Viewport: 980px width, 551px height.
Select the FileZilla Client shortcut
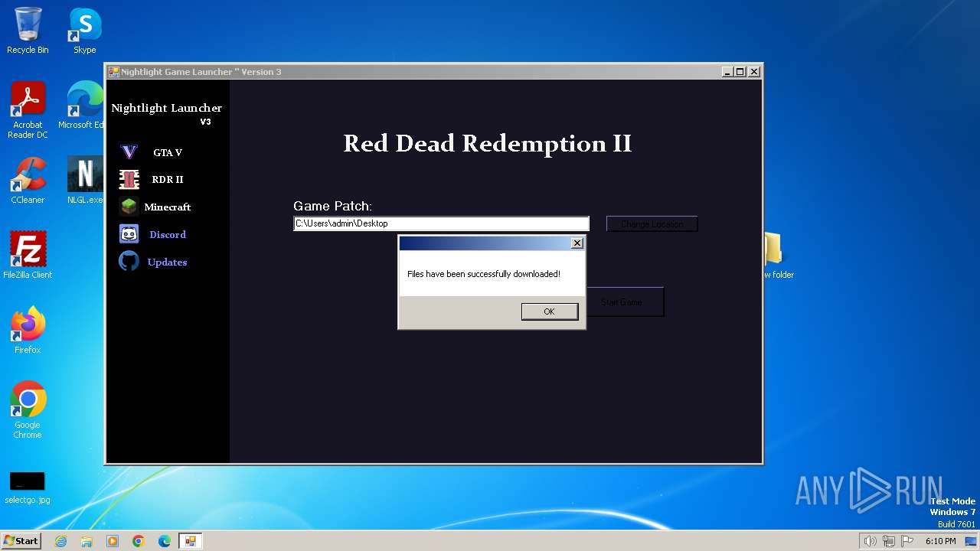point(28,256)
